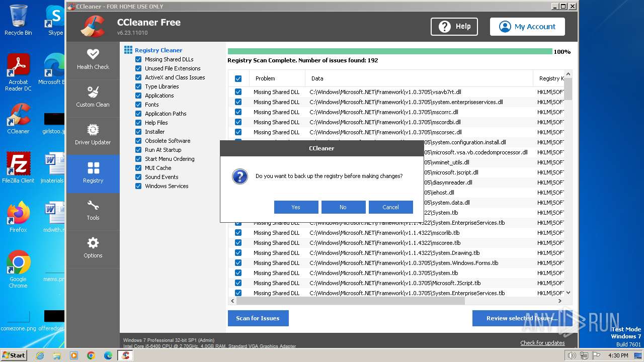The image size is (644, 362).
Task: Click Review selected Issues button
Action: click(x=522, y=318)
